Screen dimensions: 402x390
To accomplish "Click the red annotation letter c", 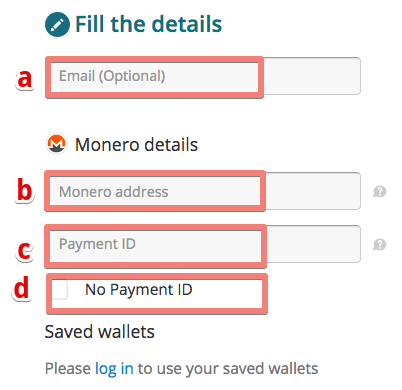I will tap(24, 250).
